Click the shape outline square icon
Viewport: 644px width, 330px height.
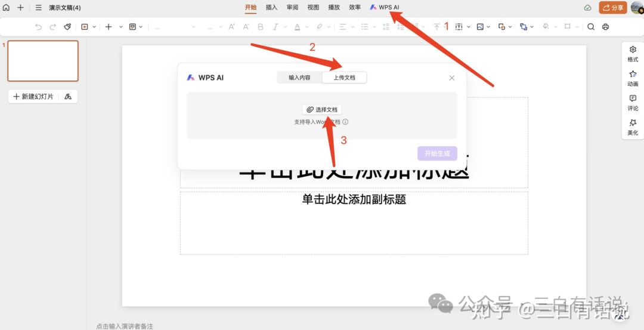[568, 27]
